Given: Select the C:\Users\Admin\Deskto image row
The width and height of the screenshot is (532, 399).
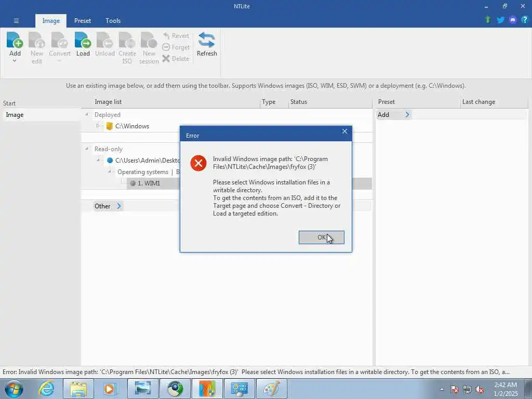Looking at the screenshot, I should pyautogui.click(x=147, y=161).
